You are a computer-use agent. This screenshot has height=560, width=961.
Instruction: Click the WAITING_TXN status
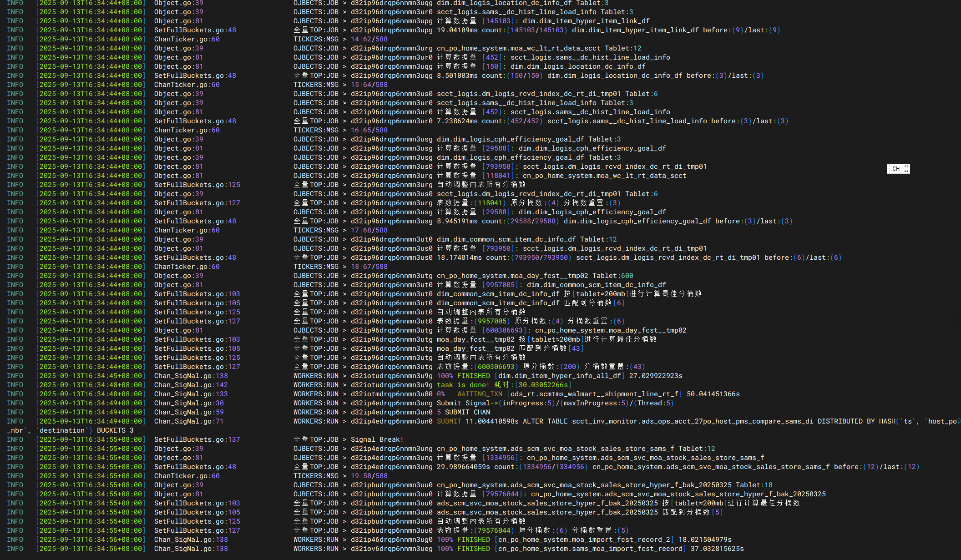pyautogui.click(x=480, y=394)
